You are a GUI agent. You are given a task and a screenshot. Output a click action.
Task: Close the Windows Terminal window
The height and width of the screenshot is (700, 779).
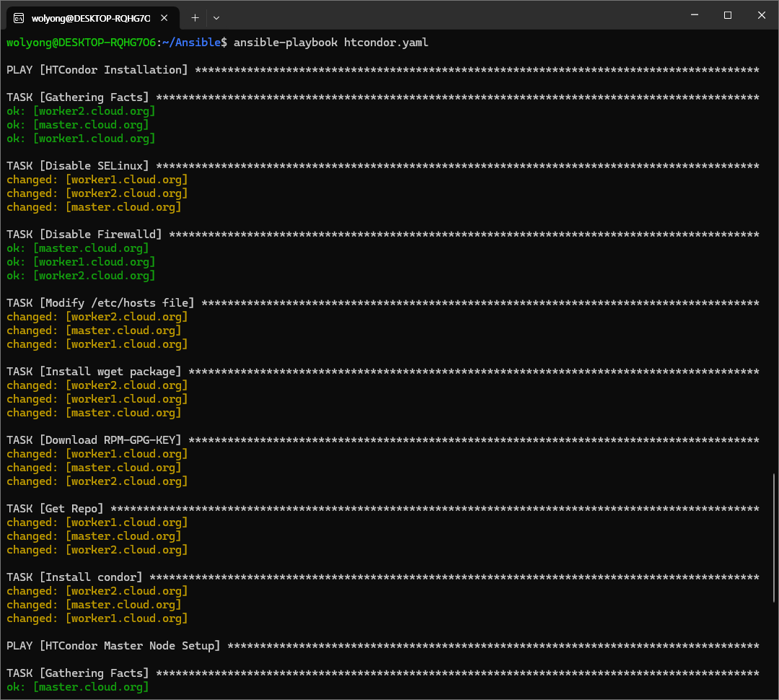click(761, 15)
